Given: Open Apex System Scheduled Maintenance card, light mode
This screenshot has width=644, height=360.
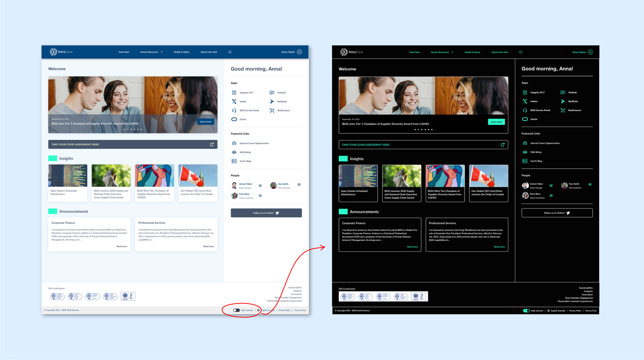Looking at the screenshot, I should pos(67,183).
